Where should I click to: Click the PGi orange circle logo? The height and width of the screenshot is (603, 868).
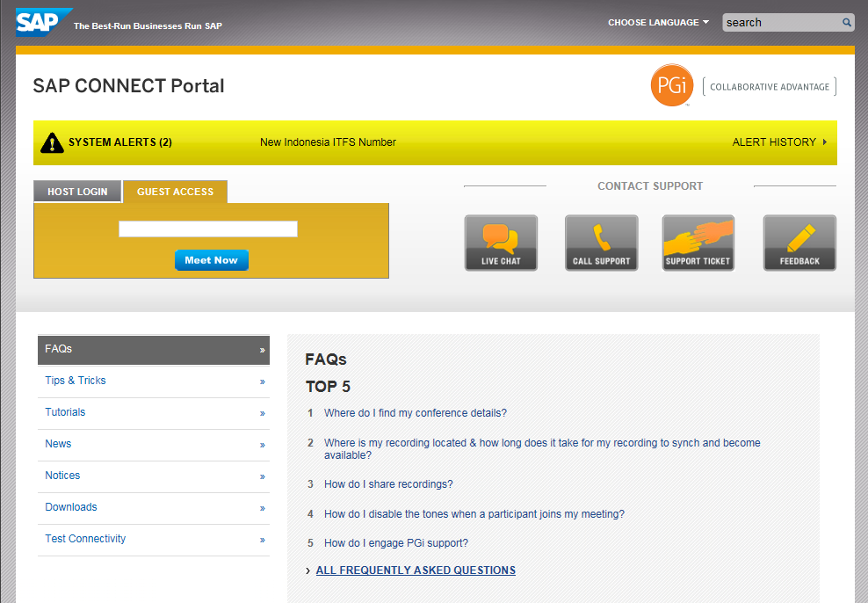point(672,86)
